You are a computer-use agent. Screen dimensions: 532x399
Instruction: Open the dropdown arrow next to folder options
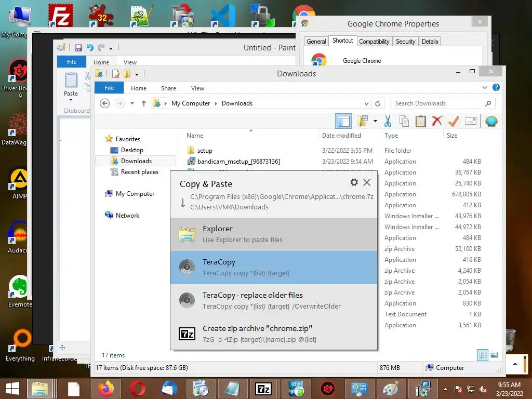(x=375, y=121)
